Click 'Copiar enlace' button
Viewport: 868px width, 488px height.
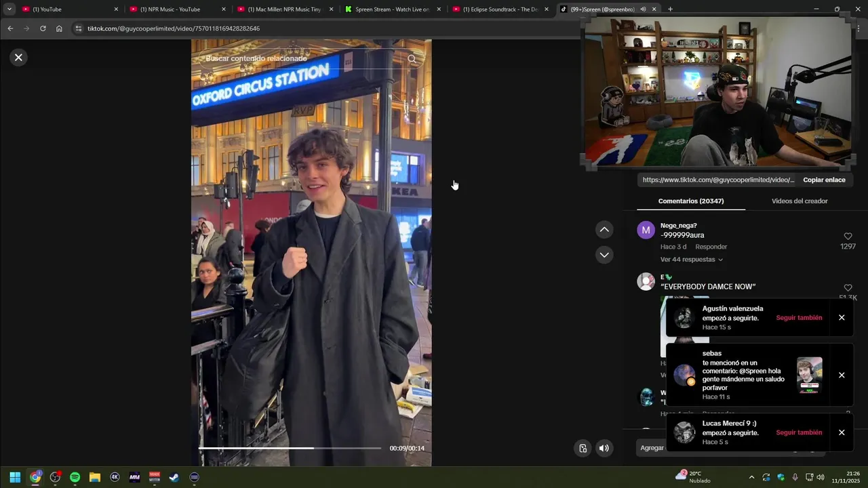pyautogui.click(x=824, y=180)
